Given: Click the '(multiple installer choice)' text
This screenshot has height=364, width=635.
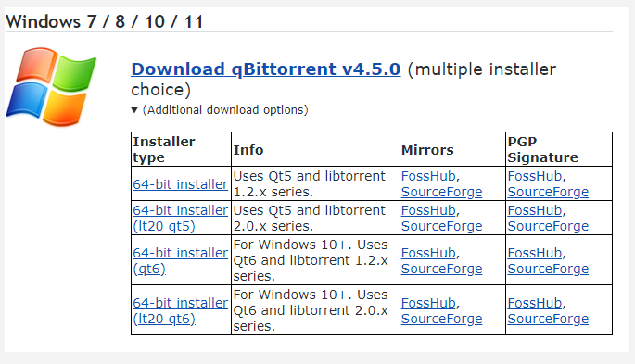Looking at the screenshot, I should point(343,80).
